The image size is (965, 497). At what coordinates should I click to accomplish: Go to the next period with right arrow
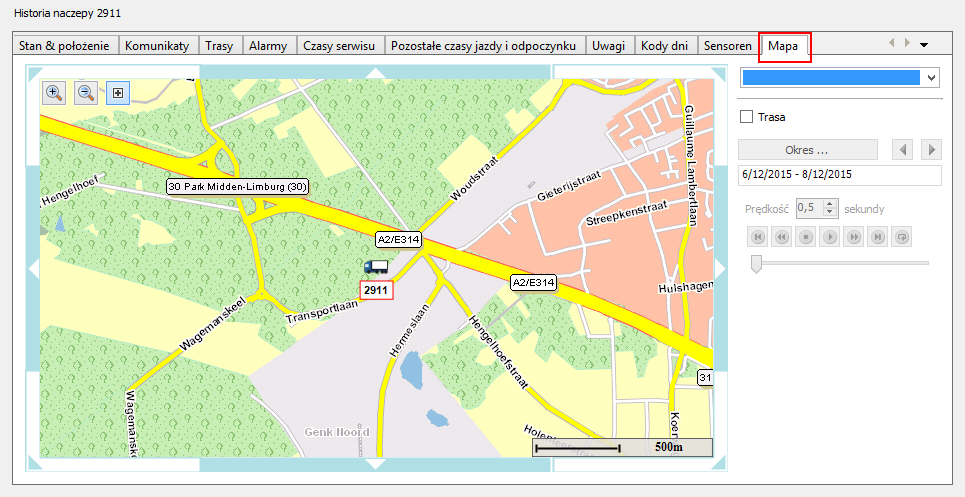(931, 150)
